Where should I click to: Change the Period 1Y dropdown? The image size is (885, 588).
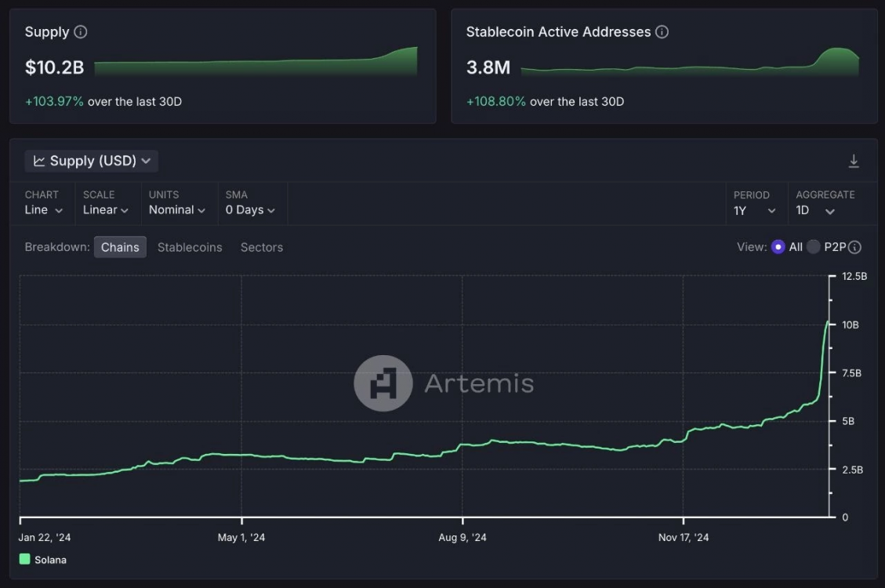pos(754,210)
